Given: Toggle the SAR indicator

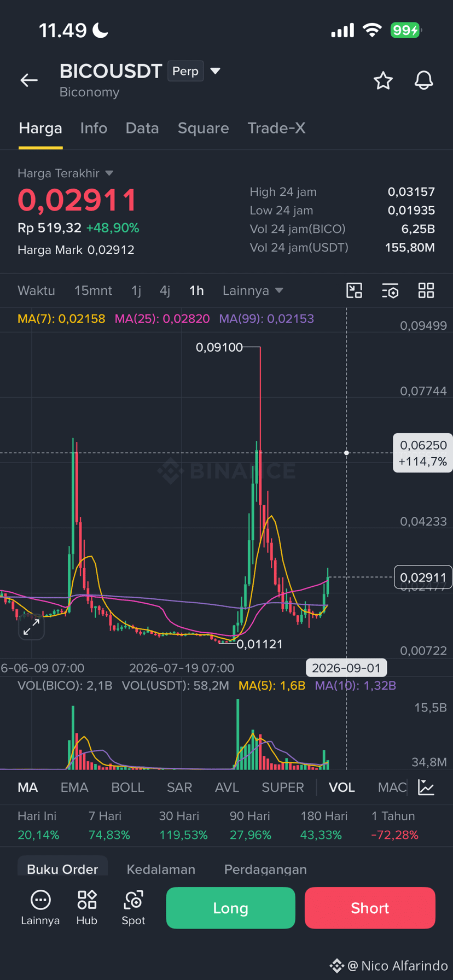Looking at the screenshot, I should [179, 787].
